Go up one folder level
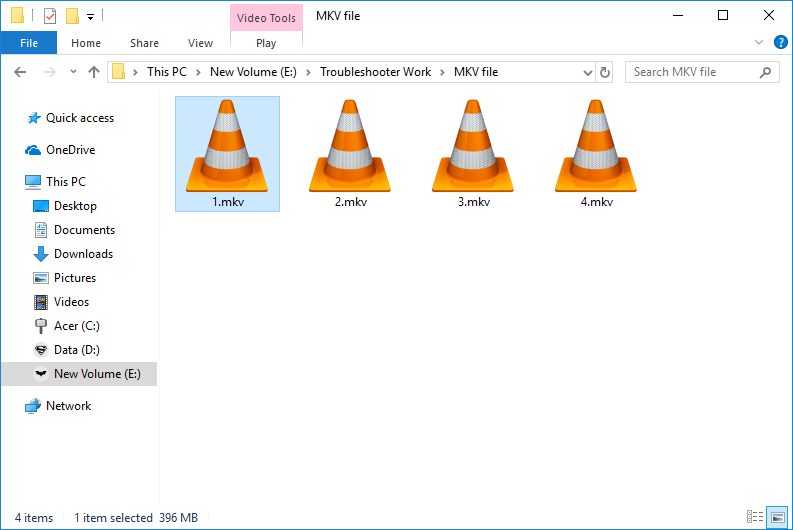Viewport: 793px width, 530px height. pyautogui.click(x=94, y=72)
